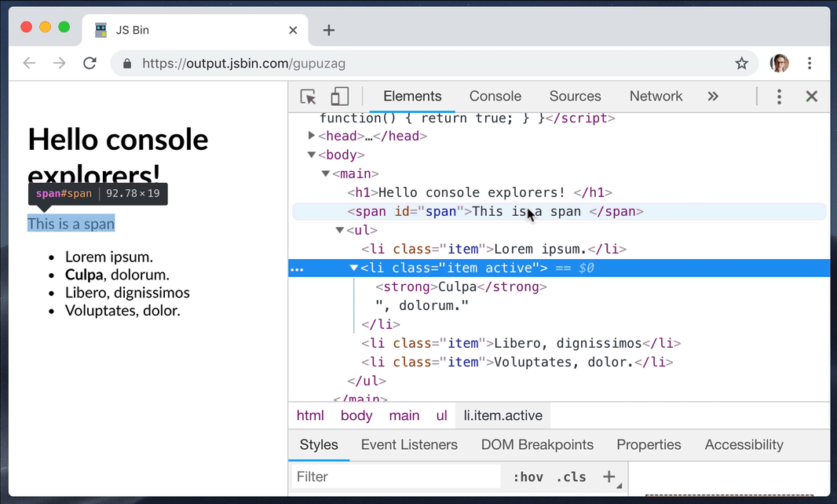Collapse the main element node
Image resolution: width=837 pixels, height=504 pixels.
click(325, 173)
